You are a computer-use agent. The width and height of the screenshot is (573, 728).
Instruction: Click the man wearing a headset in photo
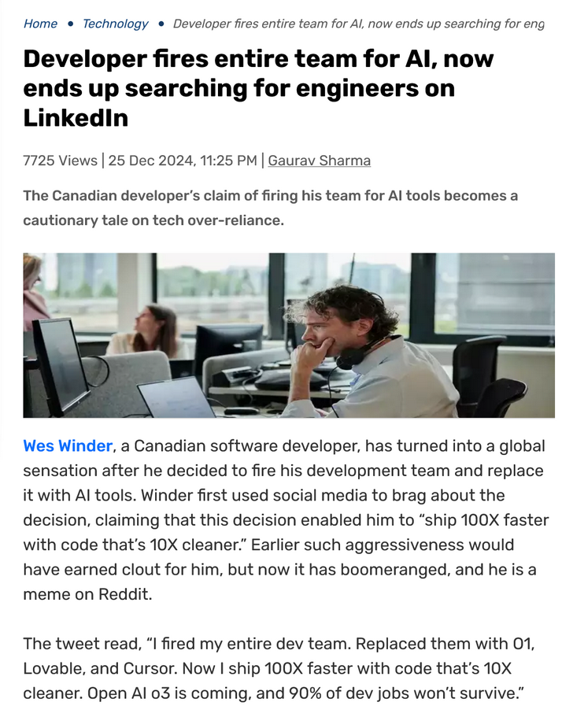(x=367, y=353)
